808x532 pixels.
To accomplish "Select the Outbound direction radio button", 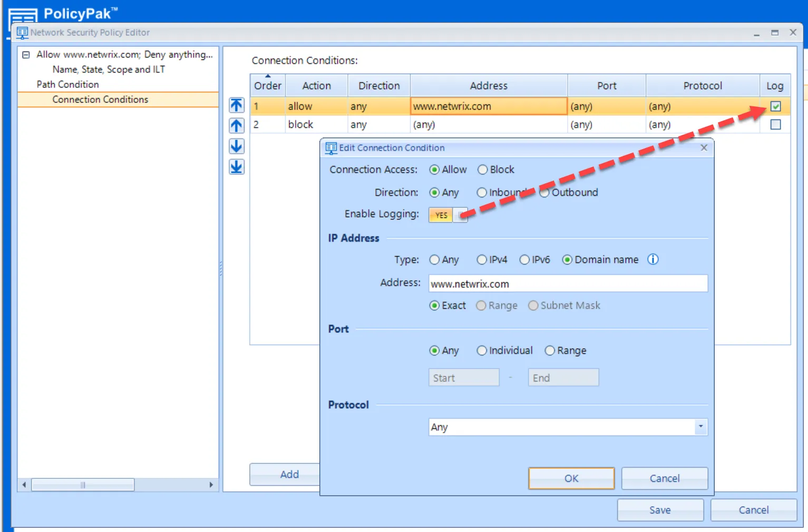I will (x=544, y=193).
